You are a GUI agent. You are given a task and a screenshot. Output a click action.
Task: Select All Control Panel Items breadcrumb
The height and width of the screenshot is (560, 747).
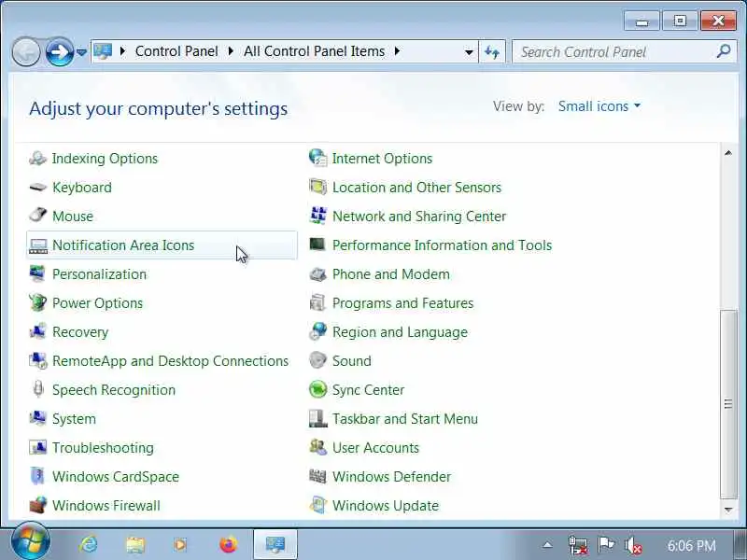[x=315, y=51]
